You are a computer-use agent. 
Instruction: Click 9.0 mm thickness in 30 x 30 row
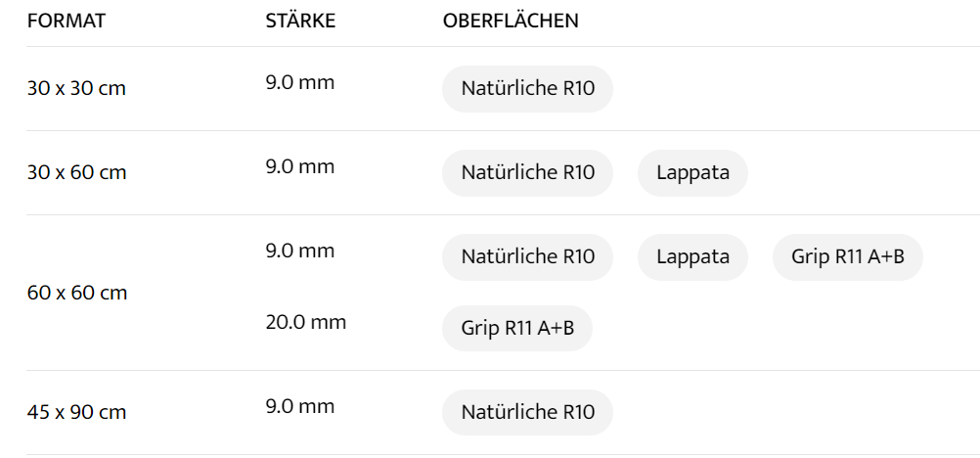pyautogui.click(x=299, y=83)
